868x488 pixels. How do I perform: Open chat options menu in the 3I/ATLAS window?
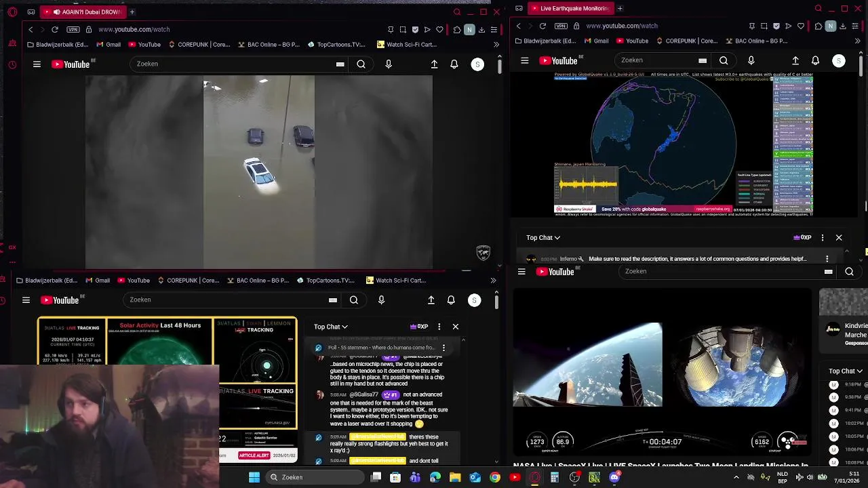(x=439, y=327)
